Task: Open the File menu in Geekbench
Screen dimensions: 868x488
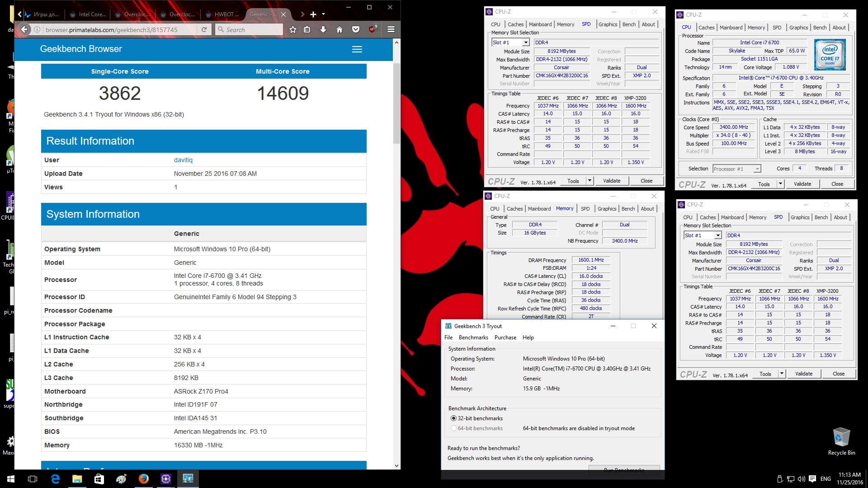Action: 448,338
